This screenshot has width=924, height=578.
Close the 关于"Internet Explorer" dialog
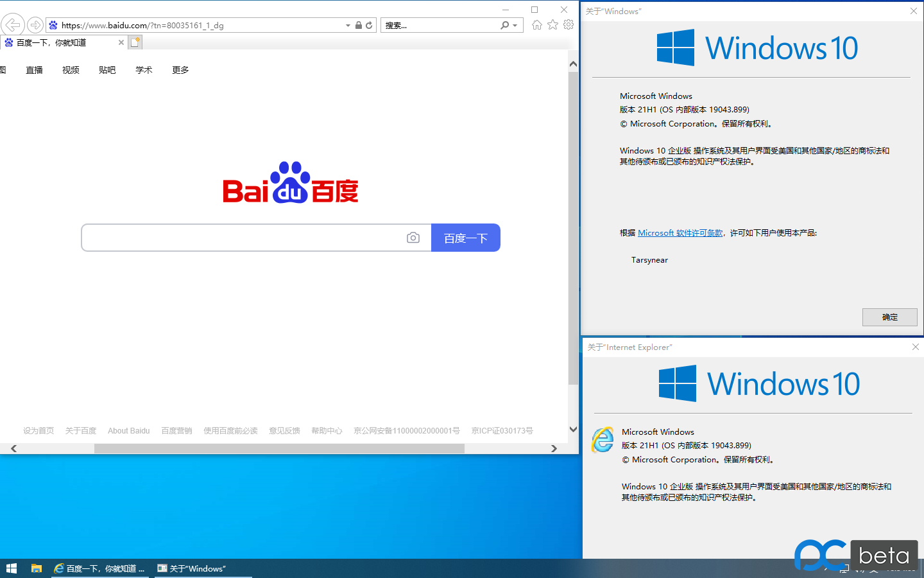[916, 347]
